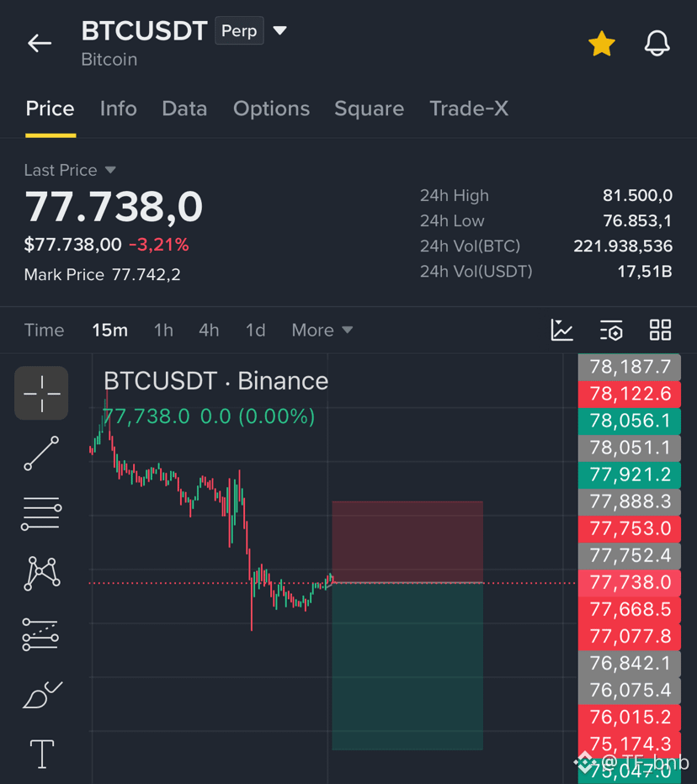
Task: Select the horizontal lines Fibonacci tool
Action: [41, 513]
